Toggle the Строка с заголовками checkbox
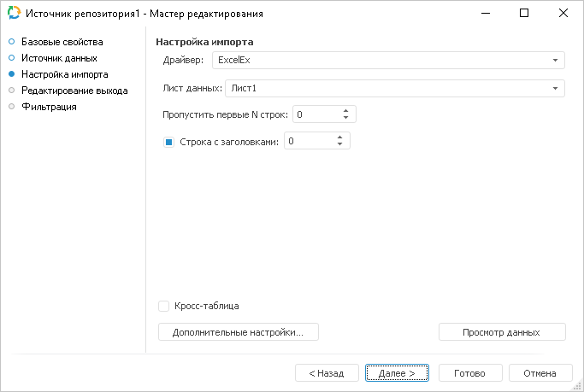 (x=168, y=142)
